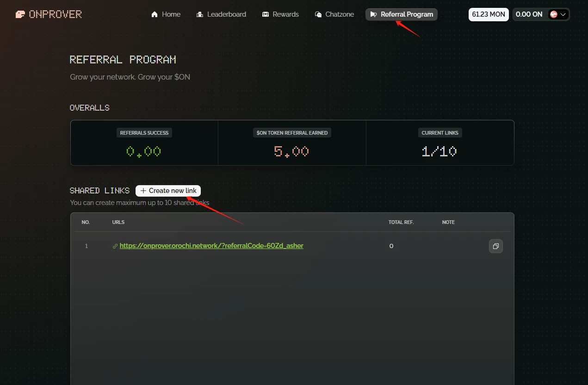Click the profile avatar icon
The image size is (588, 385).
coord(553,14)
